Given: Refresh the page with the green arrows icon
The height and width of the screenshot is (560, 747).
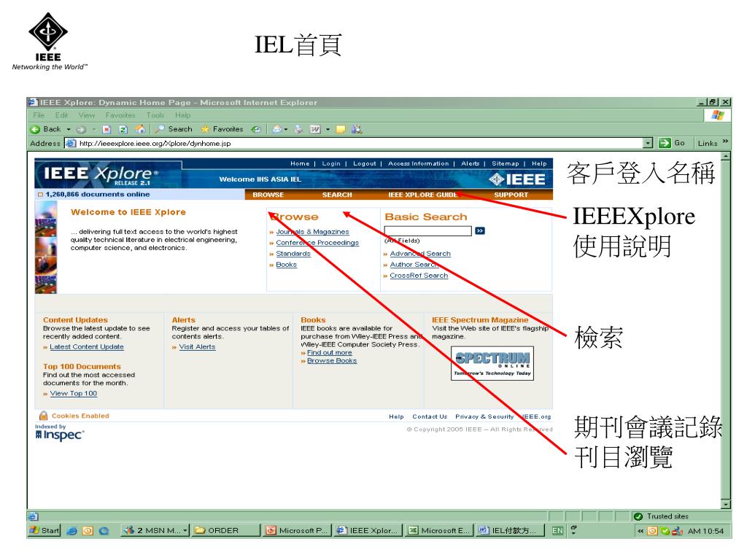Looking at the screenshot, I should click(x=123, y=130).
